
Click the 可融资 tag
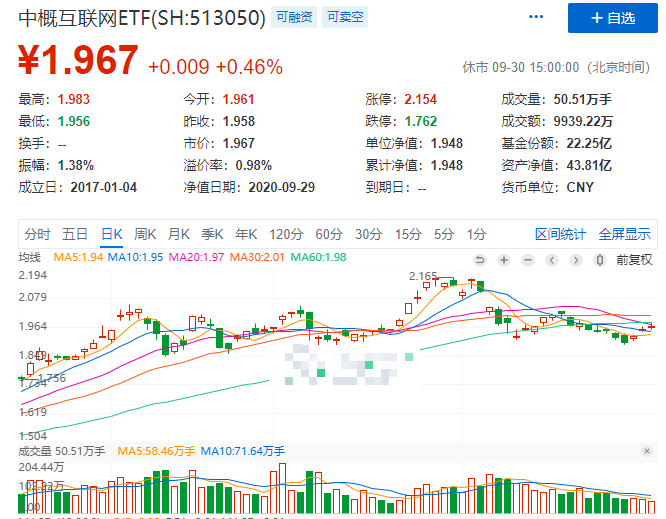click(294, 17)
